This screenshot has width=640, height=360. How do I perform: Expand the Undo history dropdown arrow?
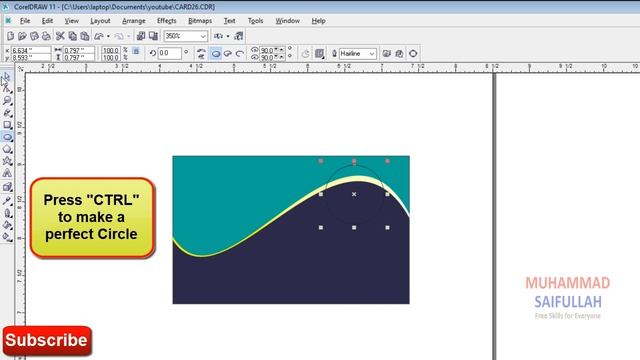(x=108, y=36)
